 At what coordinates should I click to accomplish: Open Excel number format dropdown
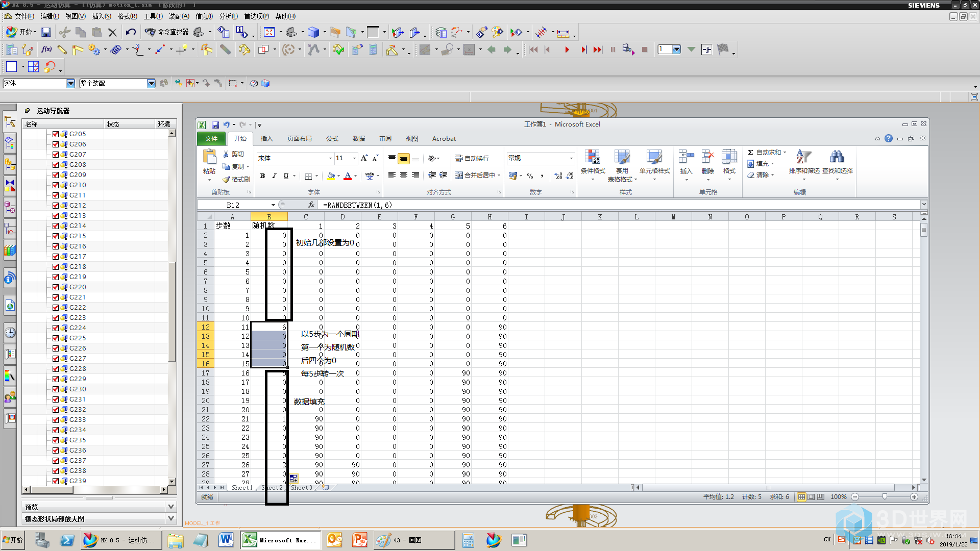(x=571, y=158)
